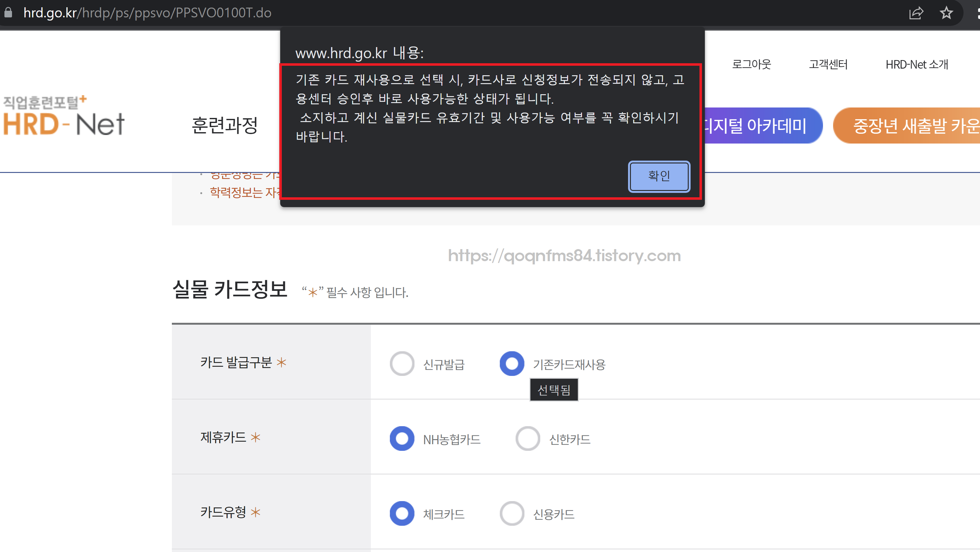This screenshot has width=980, height=552.
Task: Click the 로그아웃 link
Action: 751,64
